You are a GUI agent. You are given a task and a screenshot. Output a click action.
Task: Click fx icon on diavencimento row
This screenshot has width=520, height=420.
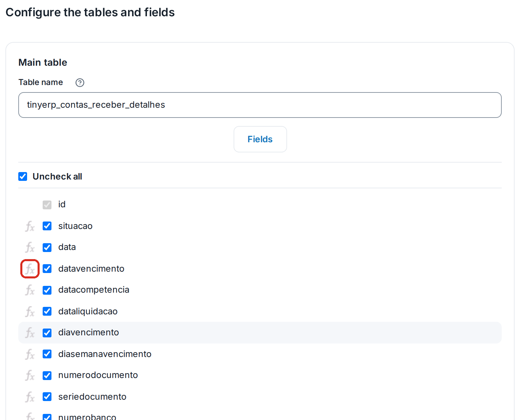30,333
